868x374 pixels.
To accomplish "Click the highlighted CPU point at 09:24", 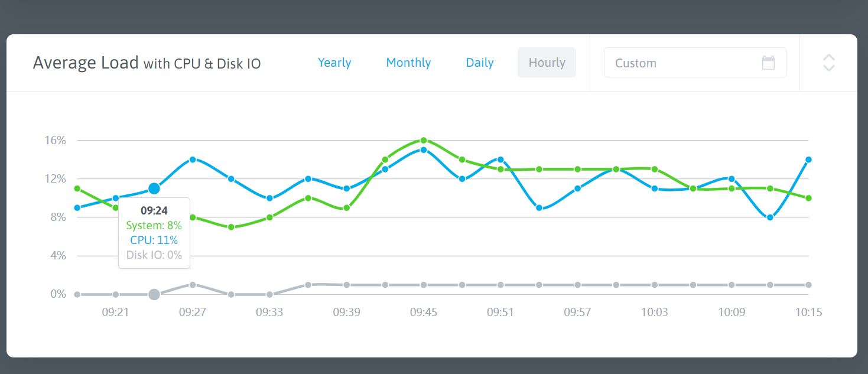I will coord(154,188).
